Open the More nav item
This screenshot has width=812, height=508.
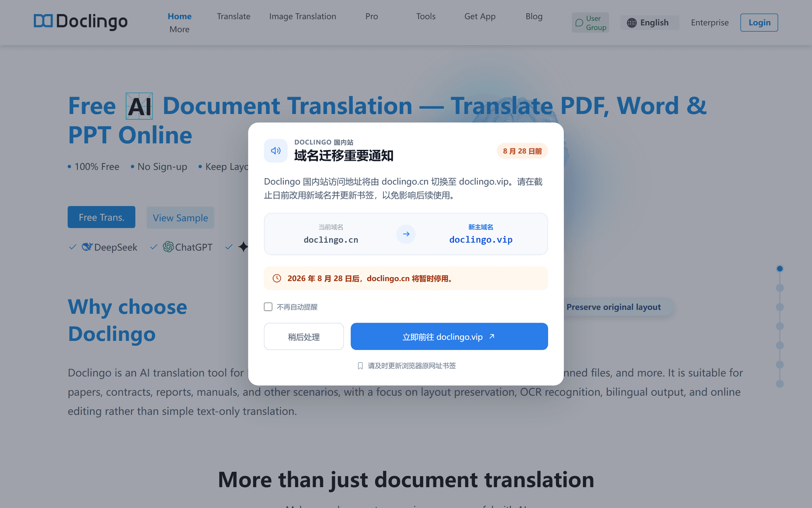pos(180,29)
